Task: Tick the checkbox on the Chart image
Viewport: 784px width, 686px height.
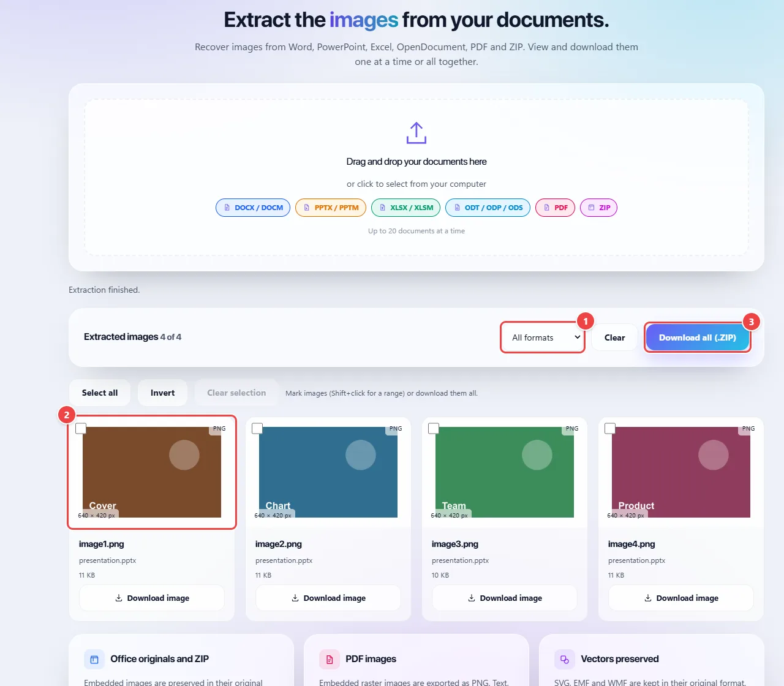Action: [257, 429]
